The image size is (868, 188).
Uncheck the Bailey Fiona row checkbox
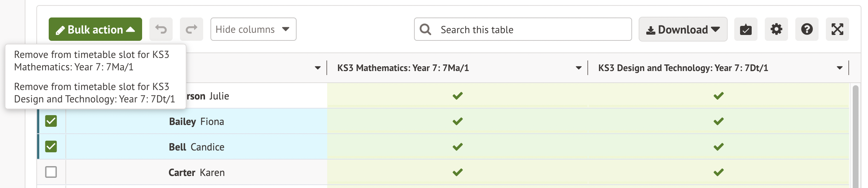click(51, 121)
